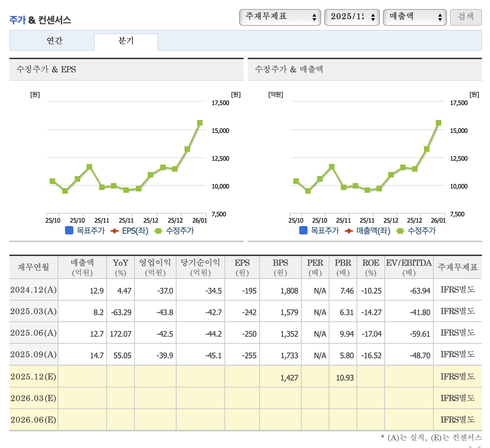This screenshot has width=490, height=448.
Task: Click EV/EBITDA column header
Action: (x=409, y=267)
